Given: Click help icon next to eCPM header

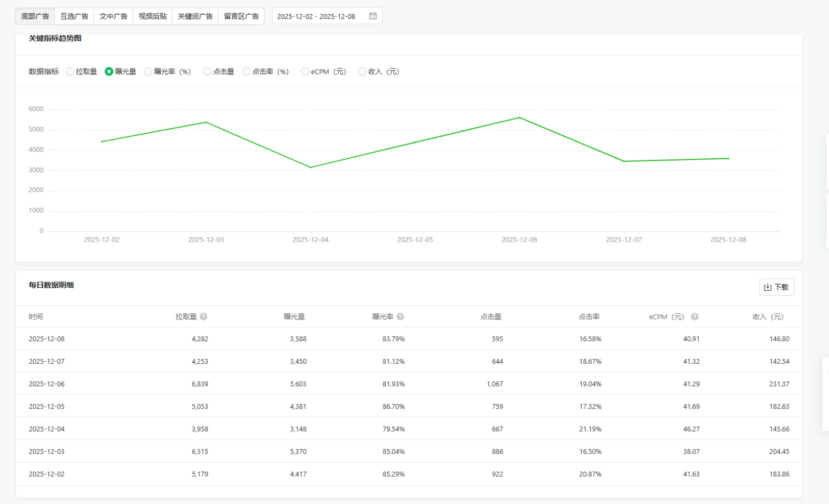Looking at the screenshot, I should [695, 317].
